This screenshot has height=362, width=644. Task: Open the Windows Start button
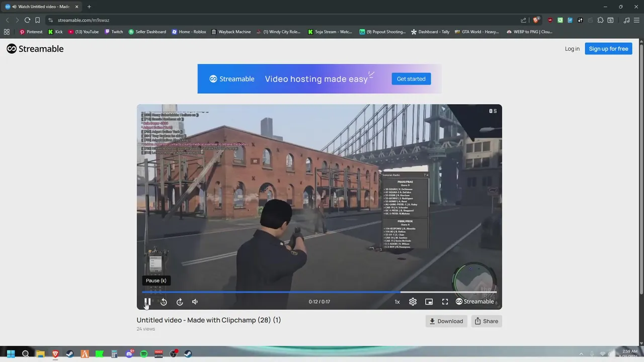[11, 354]
